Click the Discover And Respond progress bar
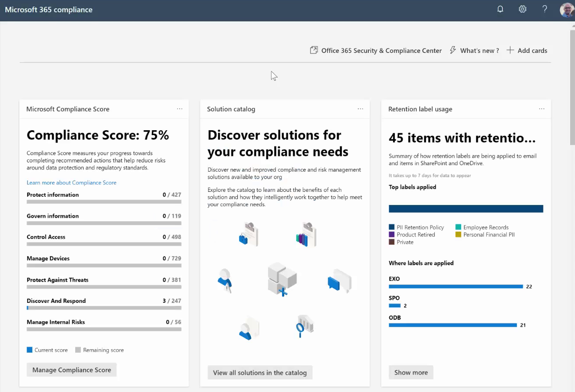 coord(104,308)
